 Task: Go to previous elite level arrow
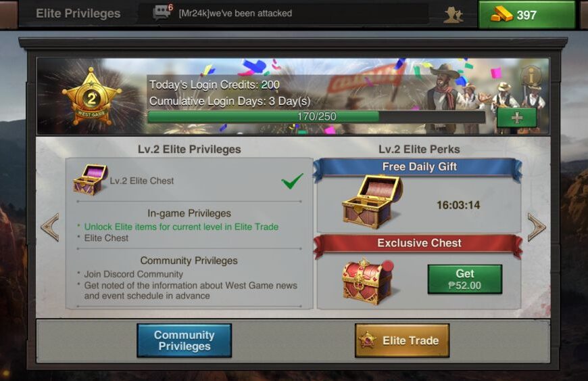click(x=50, y=227)
